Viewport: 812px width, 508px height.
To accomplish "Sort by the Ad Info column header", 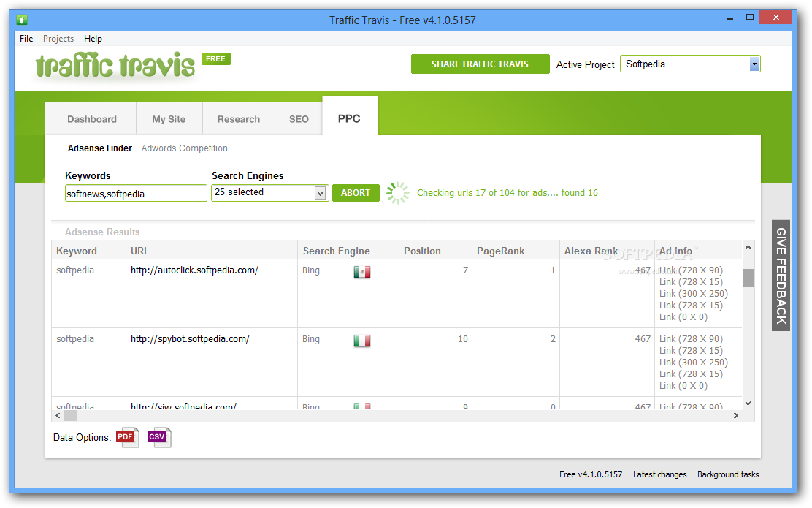I will [x=698, y=251].
